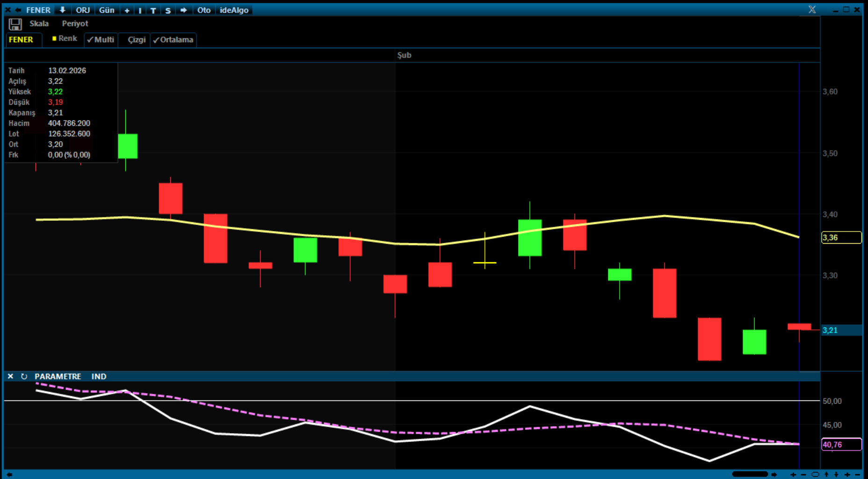Open the Periyot dropdown menu
Image resolution: width=868 pixels, height=479 pixels.
click(x=75, y=23)
